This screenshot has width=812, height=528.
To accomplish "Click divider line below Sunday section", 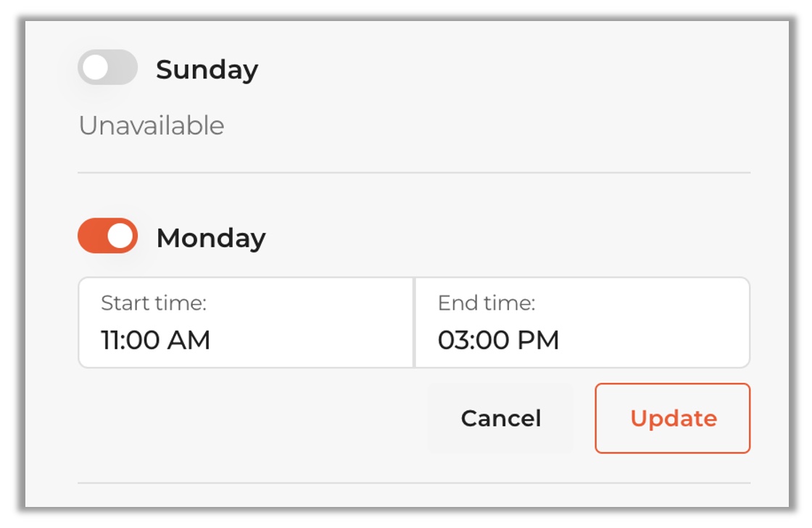I will [x=414, y=173].
